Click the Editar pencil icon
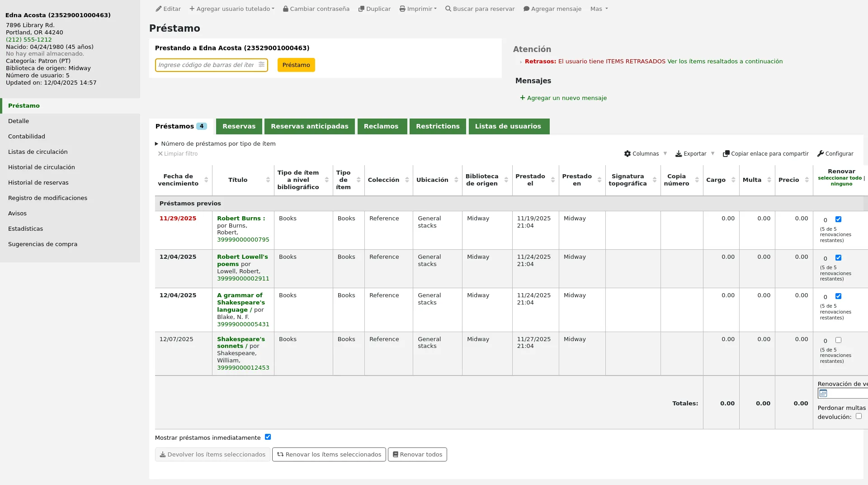The image size is (868, 485). tap(159, 9)
